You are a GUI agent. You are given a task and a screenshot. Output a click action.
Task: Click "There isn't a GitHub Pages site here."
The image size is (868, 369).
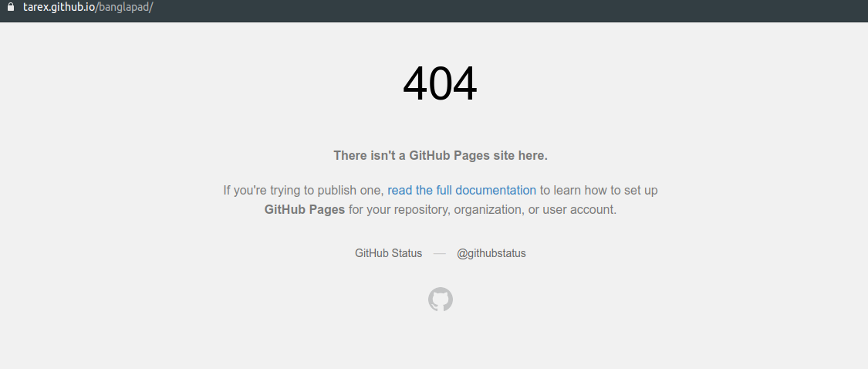click(441, 156)
